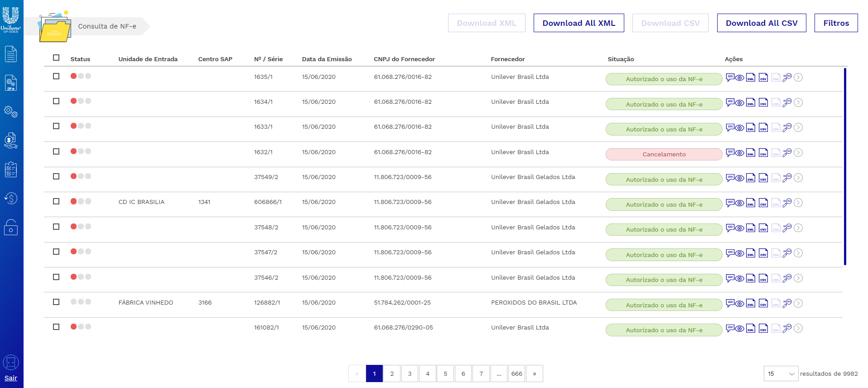Open the checklist clipboard sidebar icon
Viewport: 868px width, 388px height.
11,170
